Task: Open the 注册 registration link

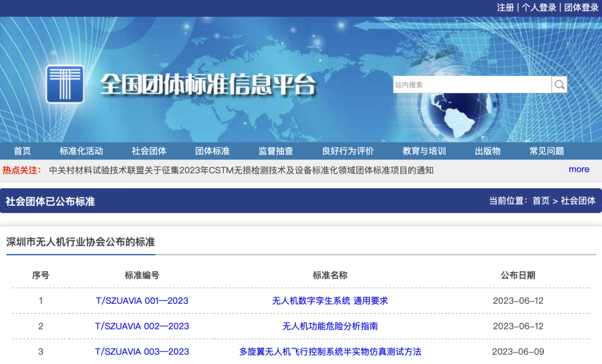Action: pos(505,8)
